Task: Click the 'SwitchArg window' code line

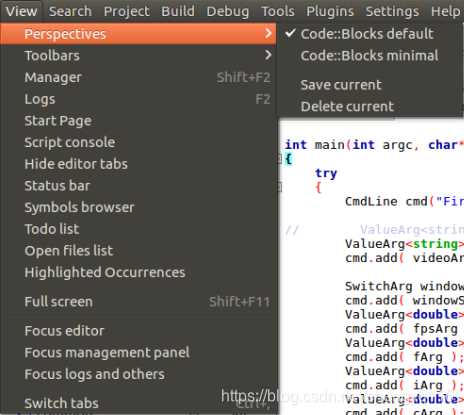Action: coord(404,286)
